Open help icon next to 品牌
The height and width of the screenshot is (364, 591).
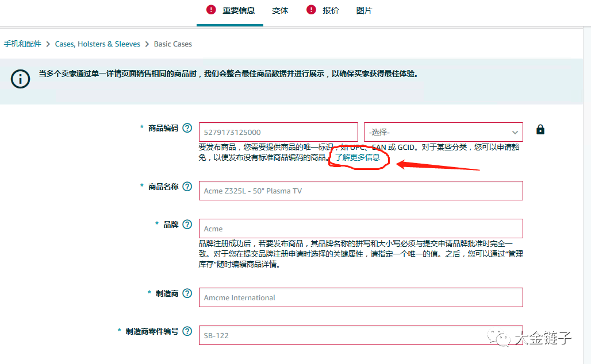click(187, 224)
